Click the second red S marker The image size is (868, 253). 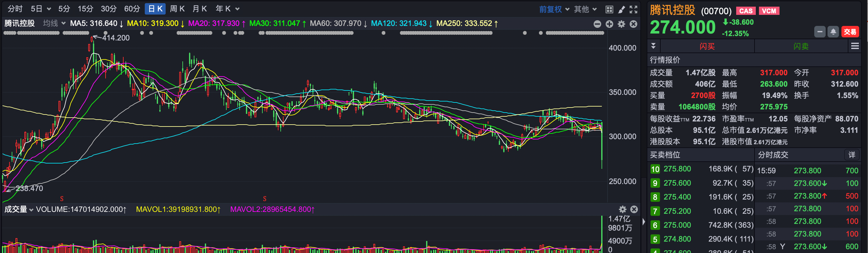pyautogui.click(x=265, y=198)
